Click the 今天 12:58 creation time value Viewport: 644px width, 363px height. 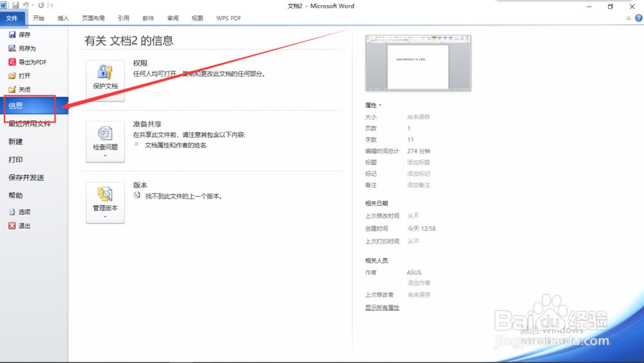pos(421,229)
